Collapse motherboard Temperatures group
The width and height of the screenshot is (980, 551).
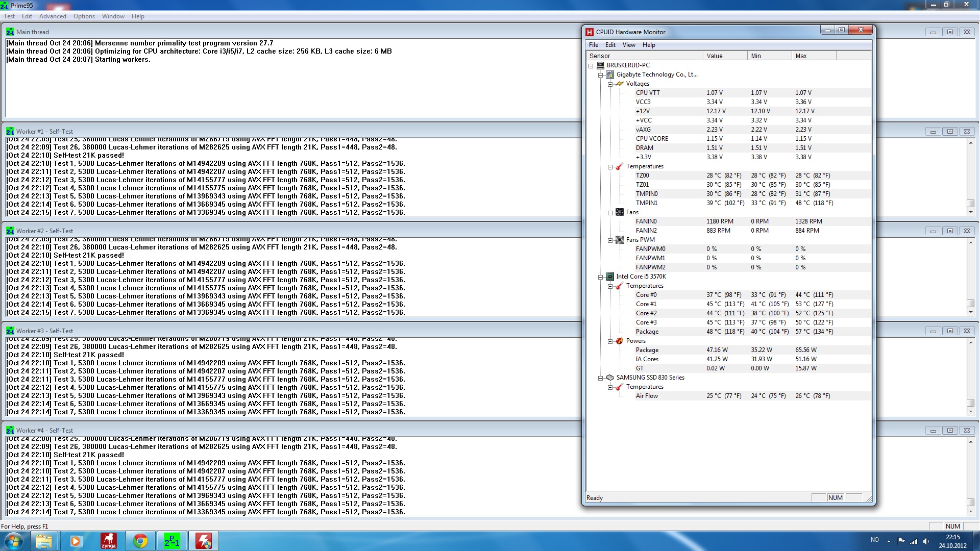[610, 167]
